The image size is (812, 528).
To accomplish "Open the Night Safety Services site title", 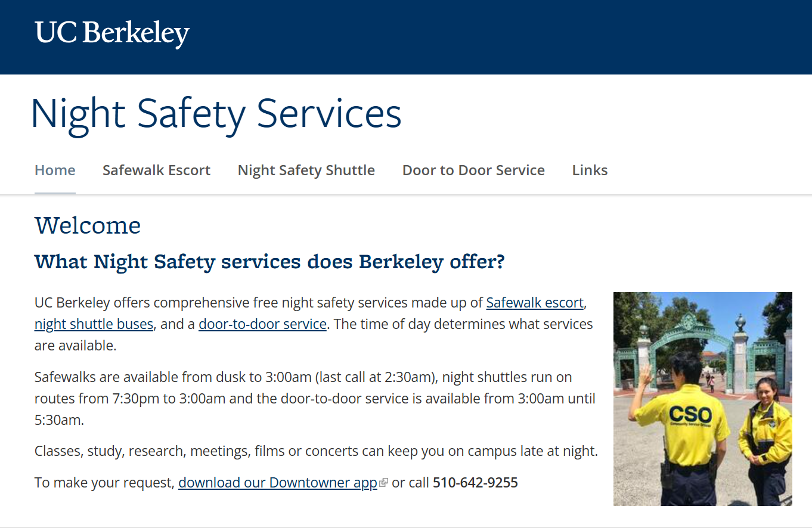I will 216,113.
